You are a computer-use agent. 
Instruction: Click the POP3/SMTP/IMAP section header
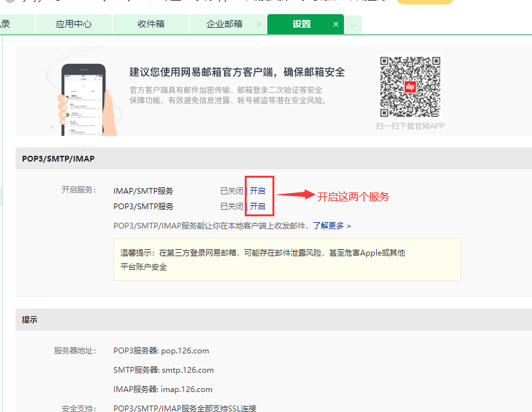coord(274,159)
